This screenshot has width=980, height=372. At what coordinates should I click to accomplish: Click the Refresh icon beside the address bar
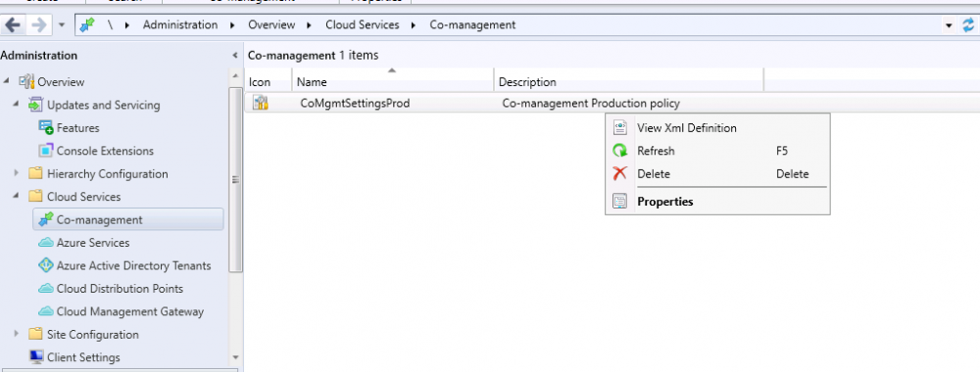(x=968, y=25)
